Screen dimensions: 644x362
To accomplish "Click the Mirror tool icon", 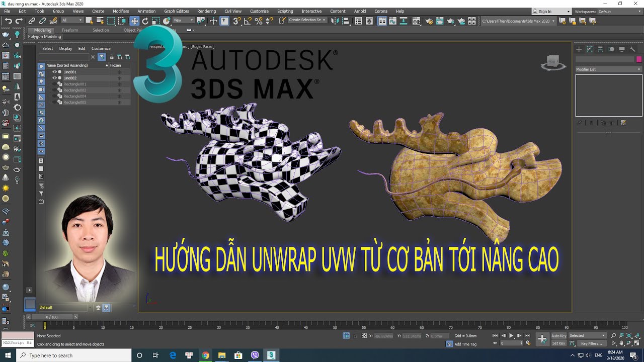I will pos(336,21).
